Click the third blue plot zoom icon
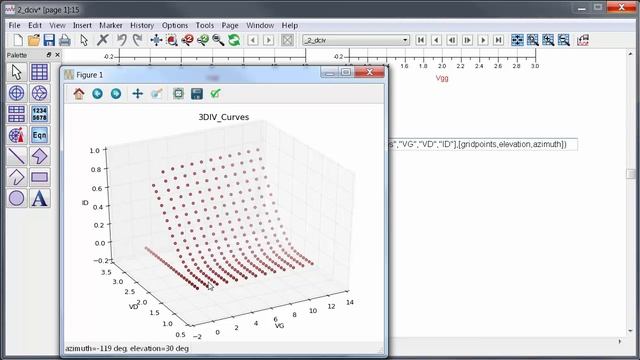The image size is (640, 360). (x=548, y=40)
